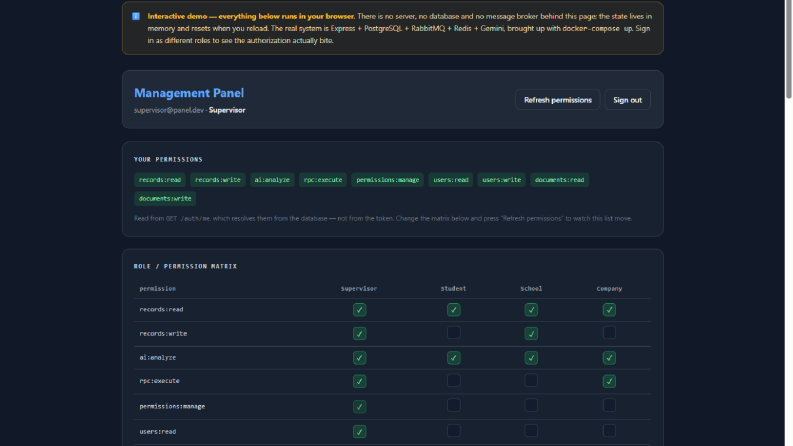Click the records:write permission badge

[217, 180]
